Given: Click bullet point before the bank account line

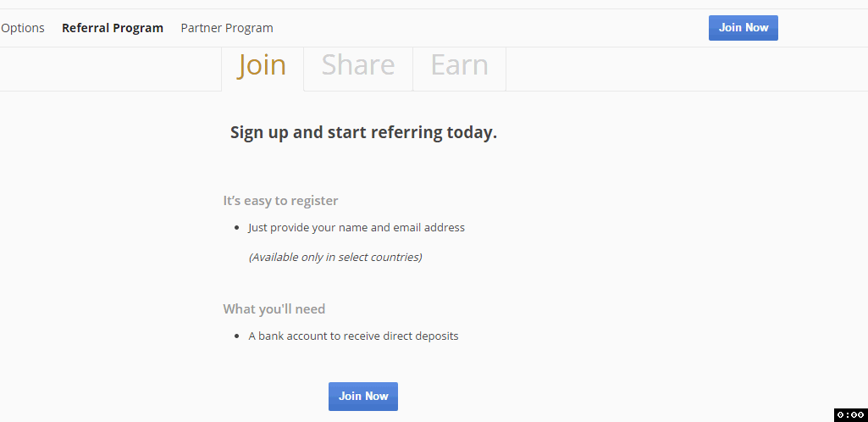Looking at the screenshot, I should (x=237, y=336).
